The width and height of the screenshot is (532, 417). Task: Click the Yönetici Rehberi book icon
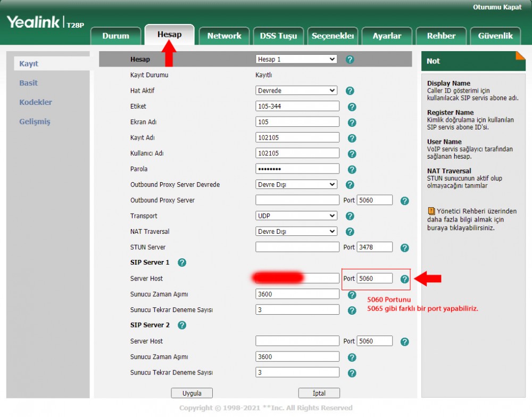[x=431, y=211]
